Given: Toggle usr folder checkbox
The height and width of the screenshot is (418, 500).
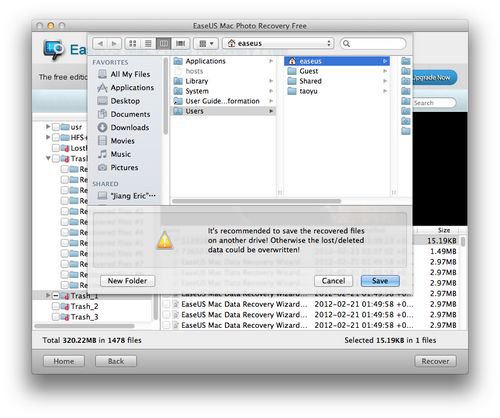Looking at the screenshot, I should click(x=56, y=127).
